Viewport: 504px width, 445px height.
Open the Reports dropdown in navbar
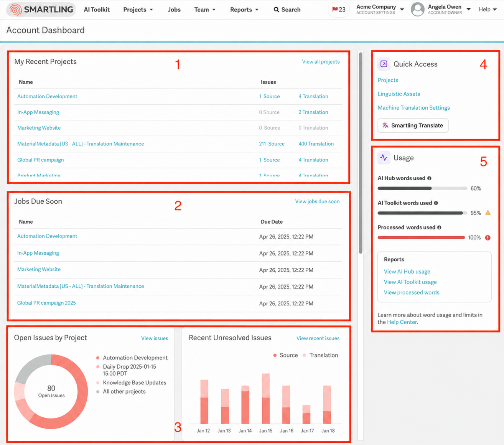click(x=244, y=10)
